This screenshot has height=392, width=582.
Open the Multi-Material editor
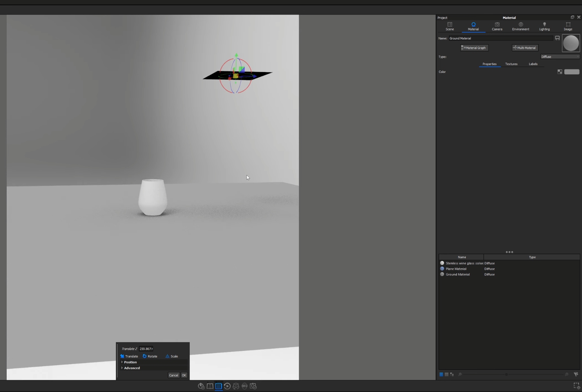pos(524,48)
